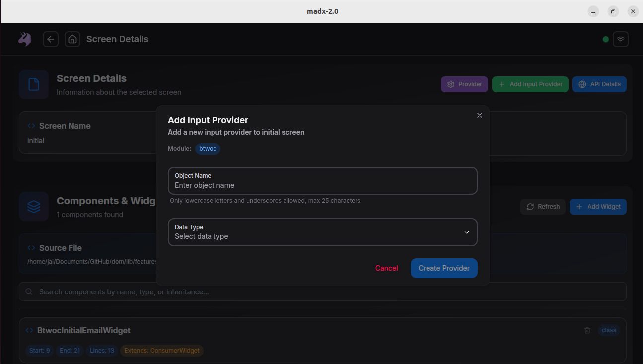Click the trash icon for BtwocInitialEmailWidget
This screenshot has height=364, width=643.
587,330
